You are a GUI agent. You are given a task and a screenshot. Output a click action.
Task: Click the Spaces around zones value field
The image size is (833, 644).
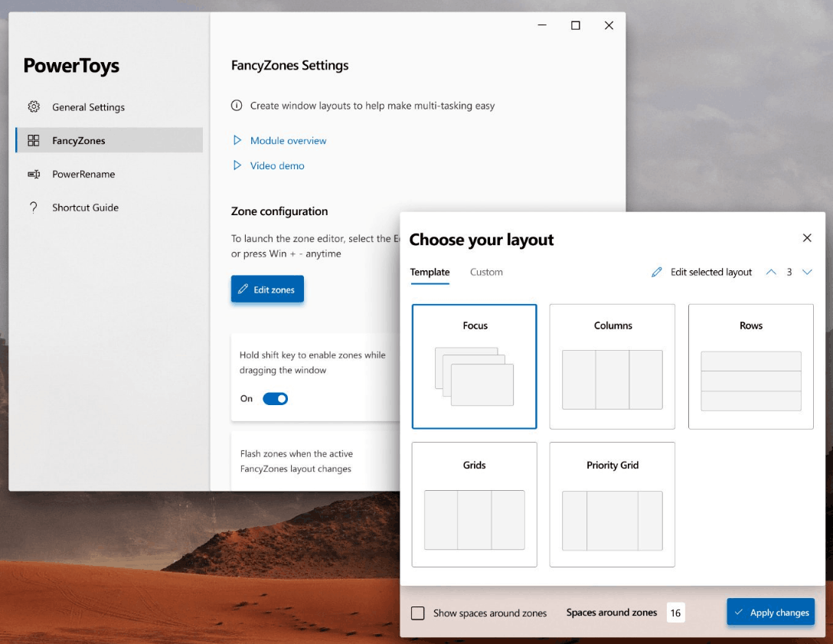pyautogui.click(x=675, y=613)
